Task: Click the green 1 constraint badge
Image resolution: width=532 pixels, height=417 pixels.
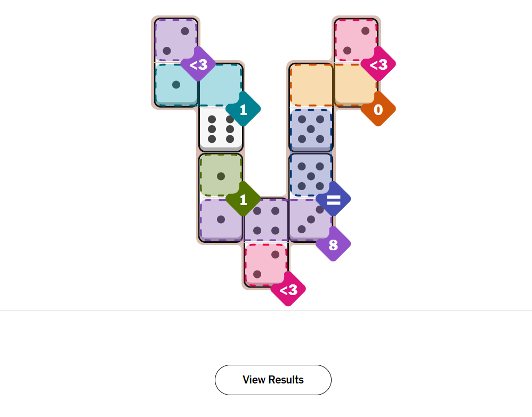Action: [243, 200]
